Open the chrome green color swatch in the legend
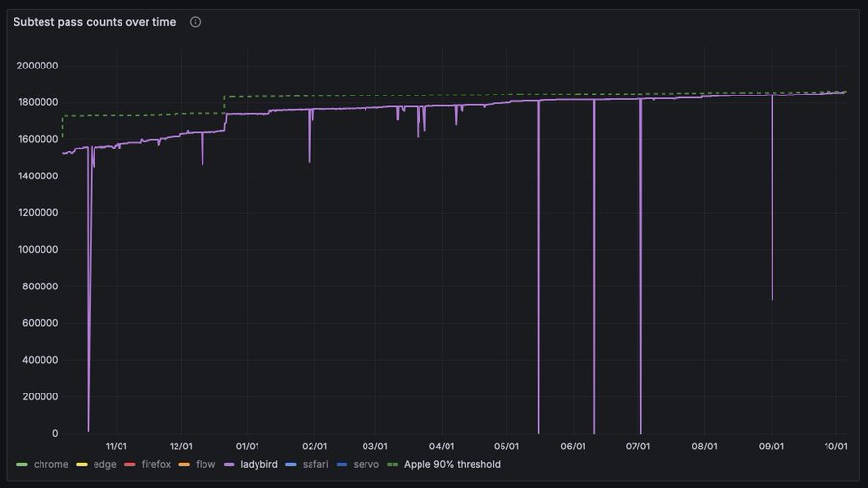This screenshot has width=868, height=488. [x=22, y=464]
